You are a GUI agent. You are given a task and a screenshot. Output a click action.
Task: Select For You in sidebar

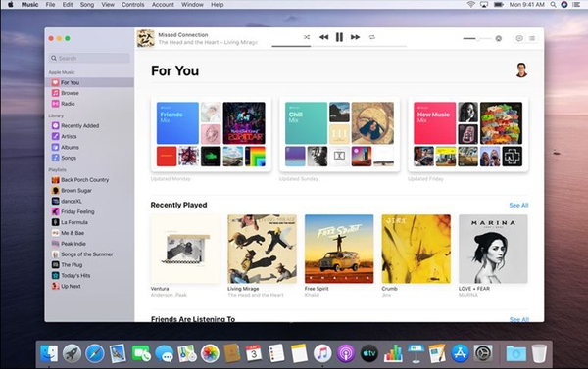point(89,82)
